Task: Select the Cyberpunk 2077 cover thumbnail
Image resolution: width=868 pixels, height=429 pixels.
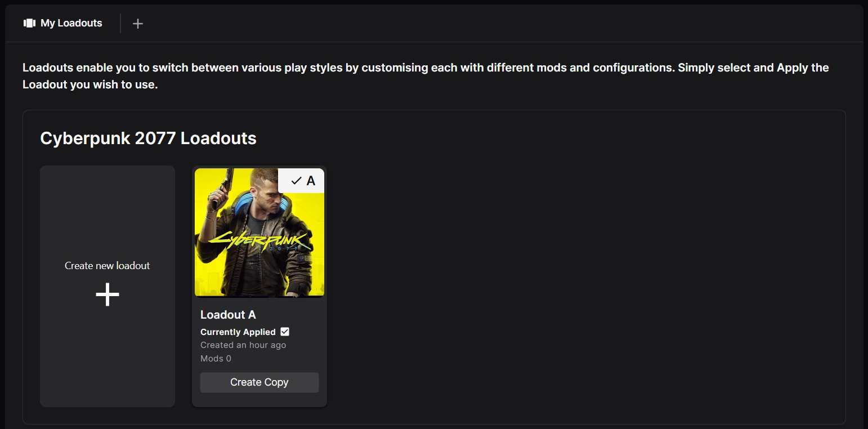Action: click(x=259, y=233)
